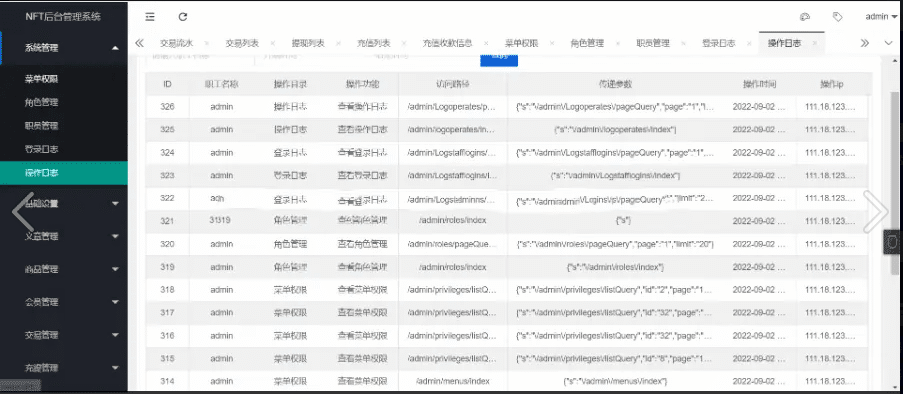Expand the 充值管理 sidebar group

tap(64, 368)
